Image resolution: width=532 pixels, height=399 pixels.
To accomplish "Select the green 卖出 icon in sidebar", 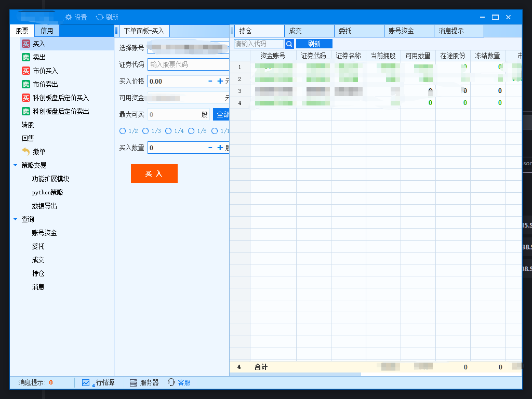I will (x=26, y=57).
